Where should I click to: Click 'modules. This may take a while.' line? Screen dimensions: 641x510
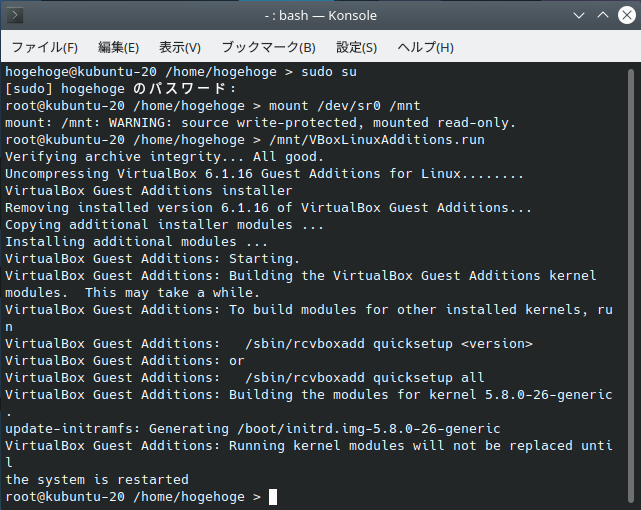(x=132, y=293)
